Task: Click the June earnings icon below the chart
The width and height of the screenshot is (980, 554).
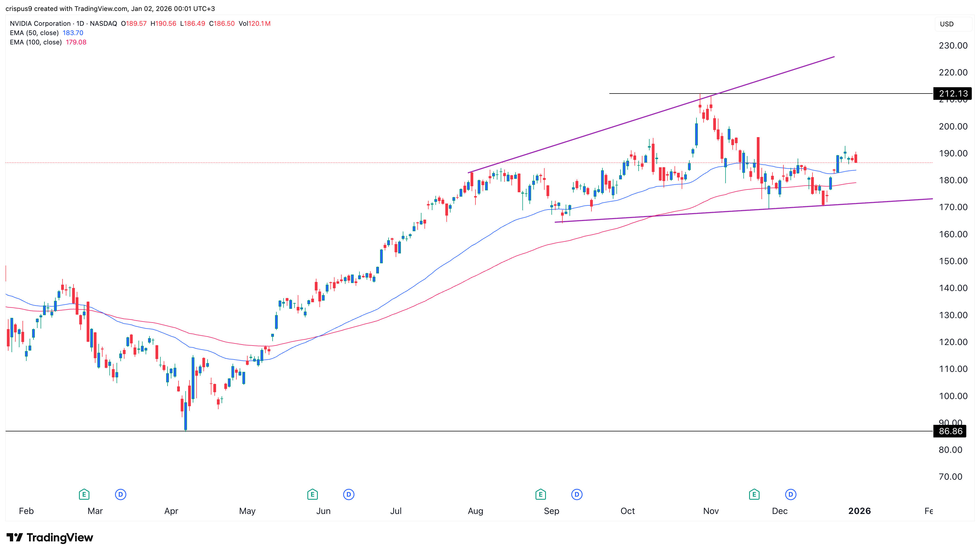Action: [312, 495]
